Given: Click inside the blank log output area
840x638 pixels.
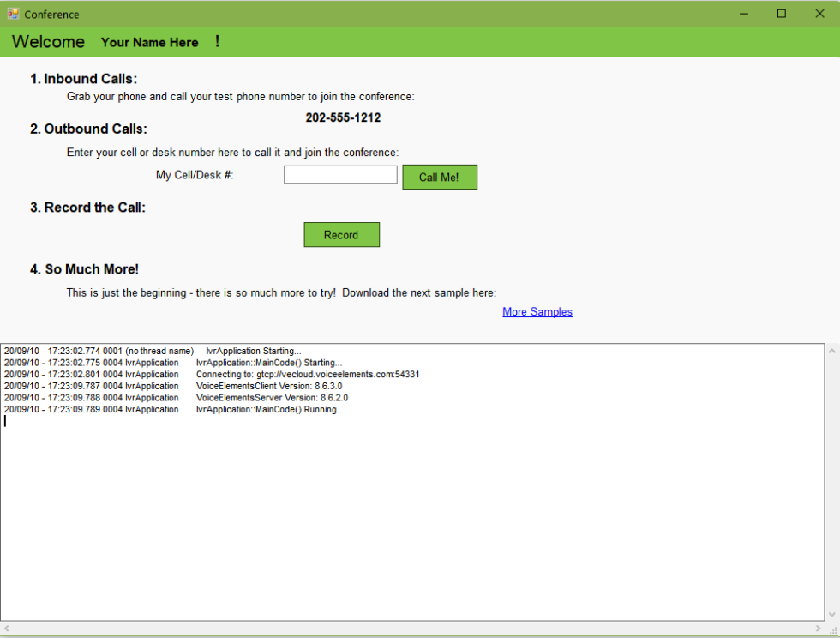Looking at the screenshot, I should click(386, 515).
